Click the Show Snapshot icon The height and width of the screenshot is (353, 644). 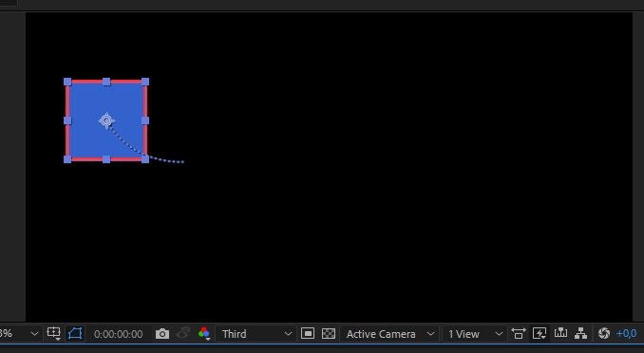[182, 333]
